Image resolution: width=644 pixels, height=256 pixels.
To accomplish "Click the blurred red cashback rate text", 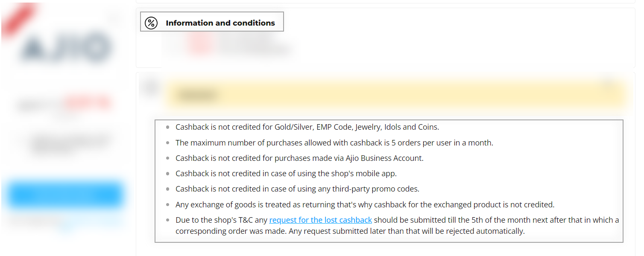I will 88,103.
